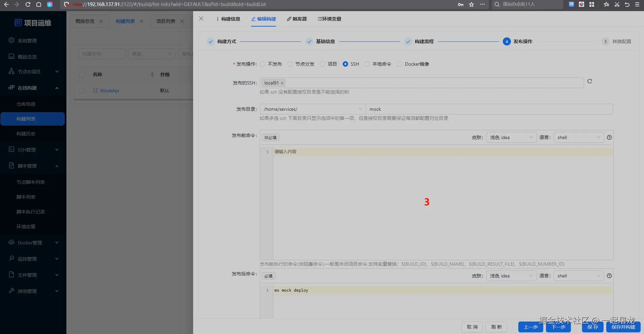Switch to the 环境变量 tab in the drawer
644x334 pixels.
point(329,19)
